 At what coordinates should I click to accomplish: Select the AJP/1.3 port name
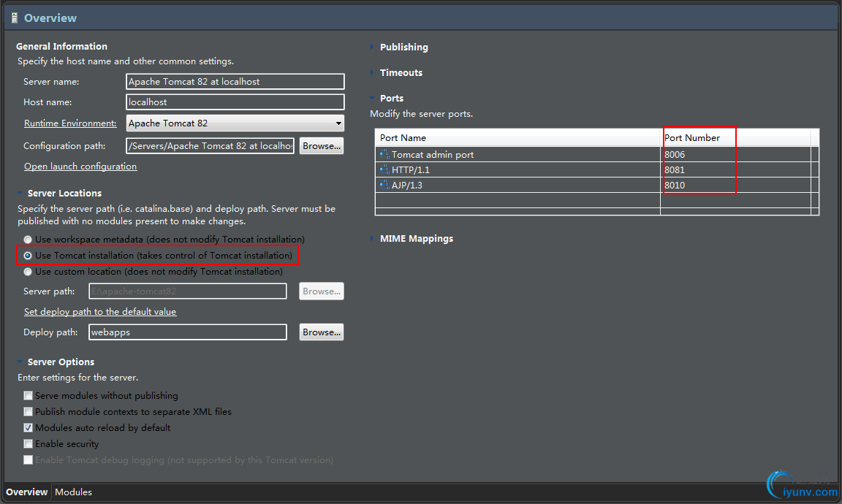pyautogui.click(x=407, y=186)
